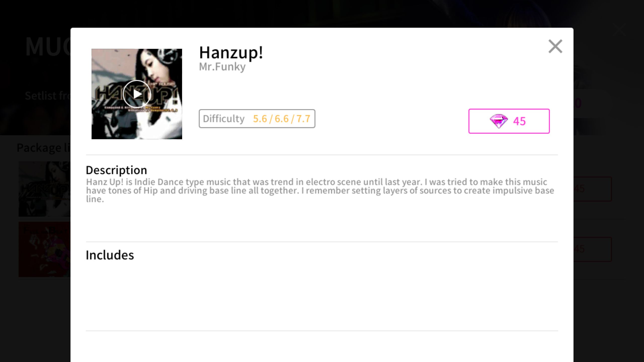Click second dimmed 45 price button behind popup
Viewport: 644px width, 362px height.
pyautogui.click(x=592, y=249)
